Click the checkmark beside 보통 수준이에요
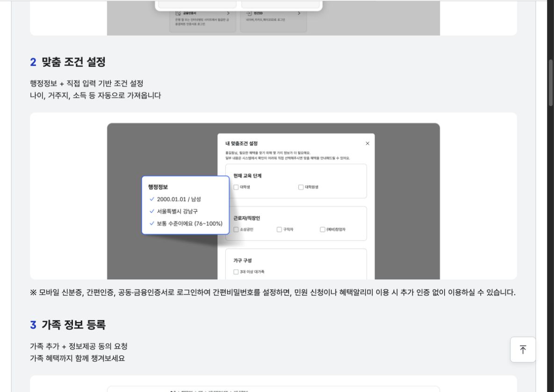Image resolution: width=554 pixels, height=392 pixels. click(x=152, y=223)
